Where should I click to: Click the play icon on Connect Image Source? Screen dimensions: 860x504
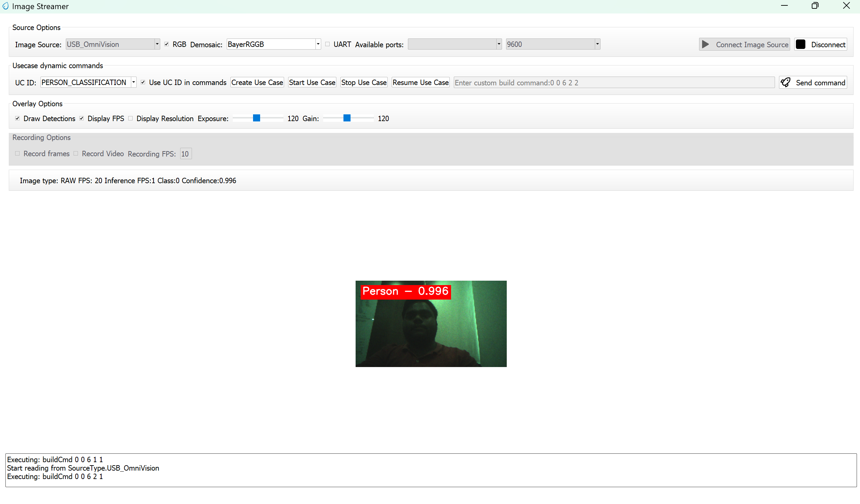click(x=706, y=44)
